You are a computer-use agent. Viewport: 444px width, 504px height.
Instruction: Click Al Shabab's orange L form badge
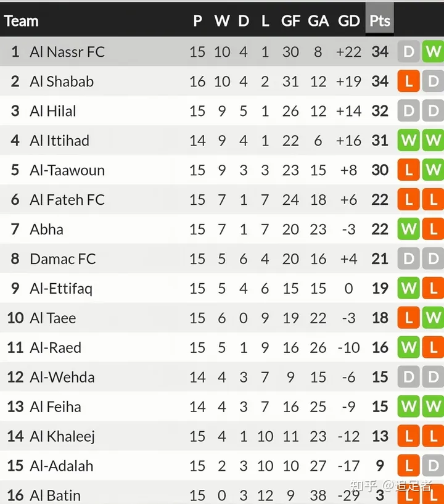[408, 81]
